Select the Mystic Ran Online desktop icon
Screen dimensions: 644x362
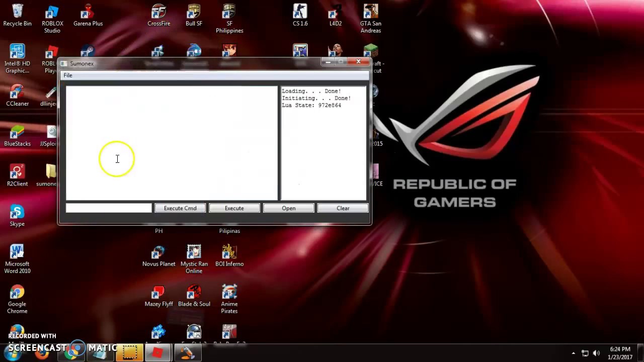click(x=194, y=259)
